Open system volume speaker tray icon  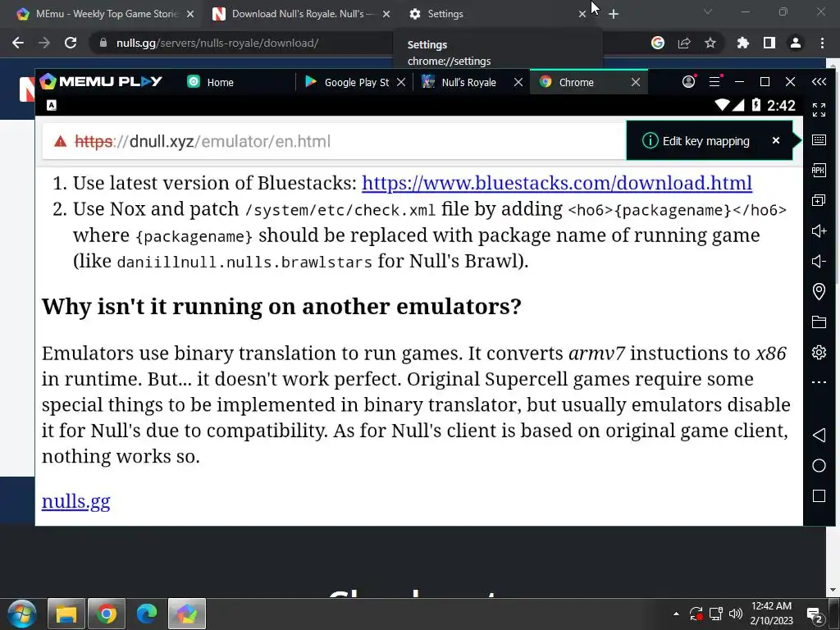tap(736, 614)
